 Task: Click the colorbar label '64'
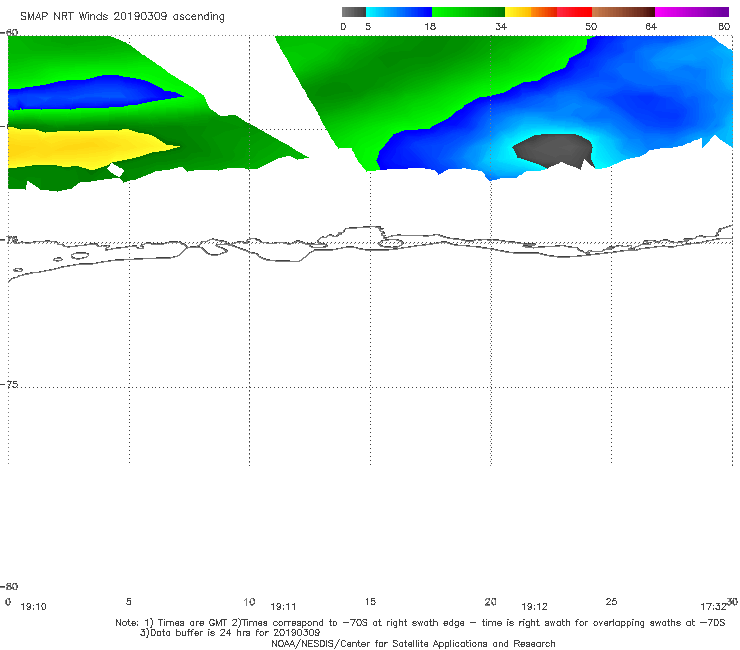tap(651, 27)
